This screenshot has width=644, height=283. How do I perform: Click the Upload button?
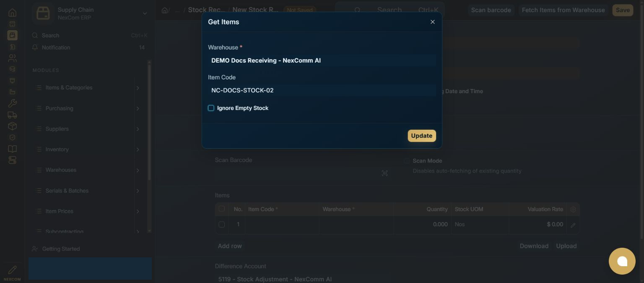[566, 246]
